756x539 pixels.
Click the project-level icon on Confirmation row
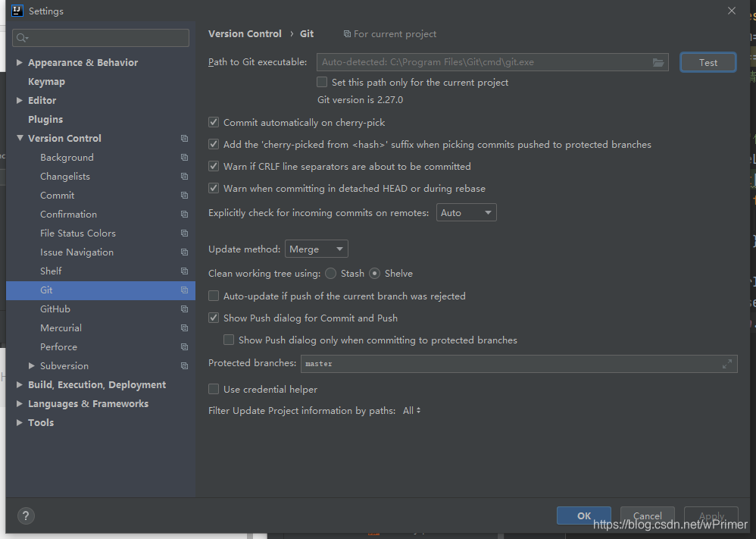click(184, 215)
